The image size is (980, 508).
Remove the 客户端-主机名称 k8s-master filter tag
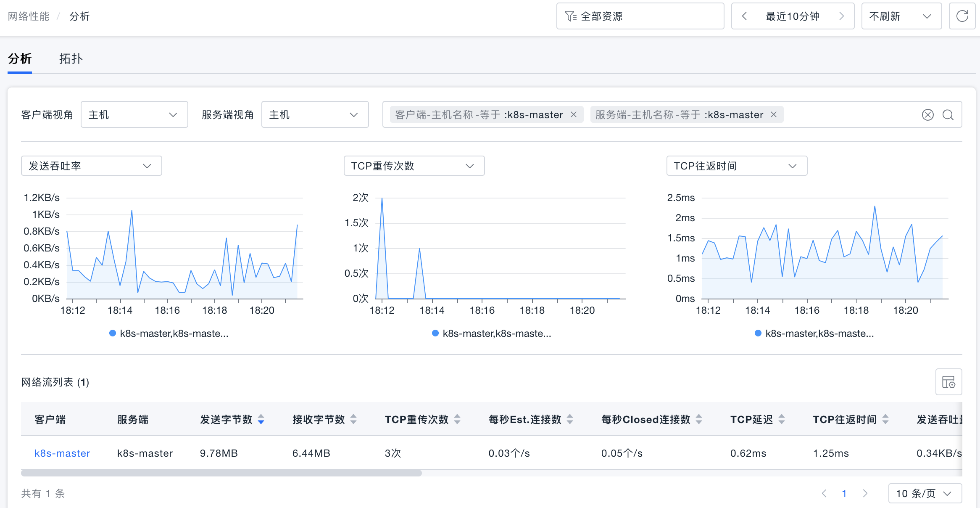(573, 114)
